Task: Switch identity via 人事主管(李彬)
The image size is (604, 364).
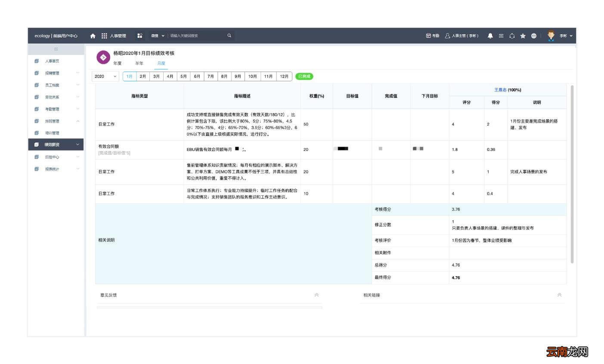Action: (462, 36)
